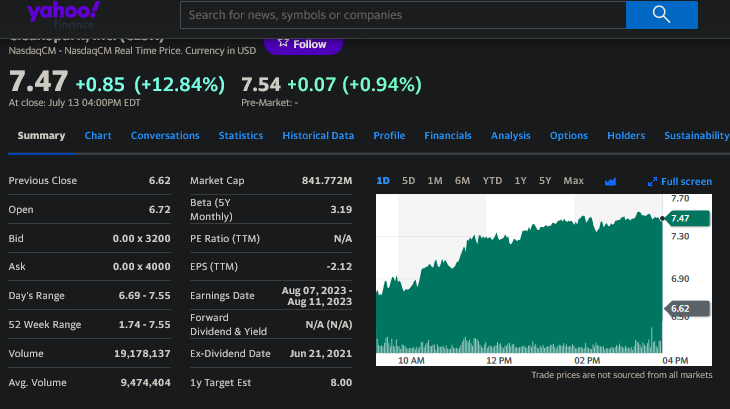
Task: Focus the news and symbols search field
Action: pyautogui.click(x=402, y=15)
